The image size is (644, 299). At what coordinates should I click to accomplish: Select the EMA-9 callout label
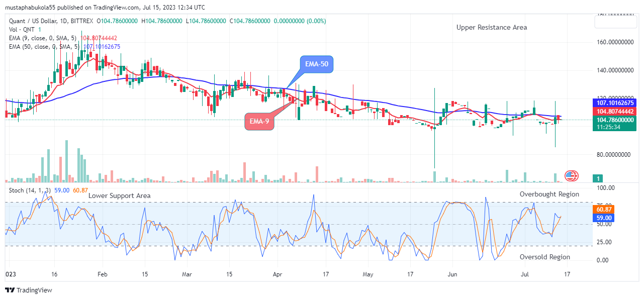260,122
